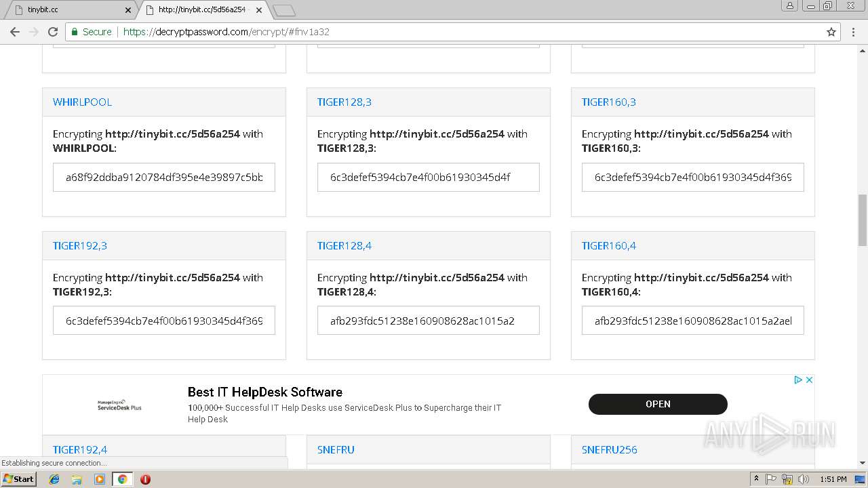Click the OPEN button in the ad
This screenshot has width=868, height=488.
point(658,404)
